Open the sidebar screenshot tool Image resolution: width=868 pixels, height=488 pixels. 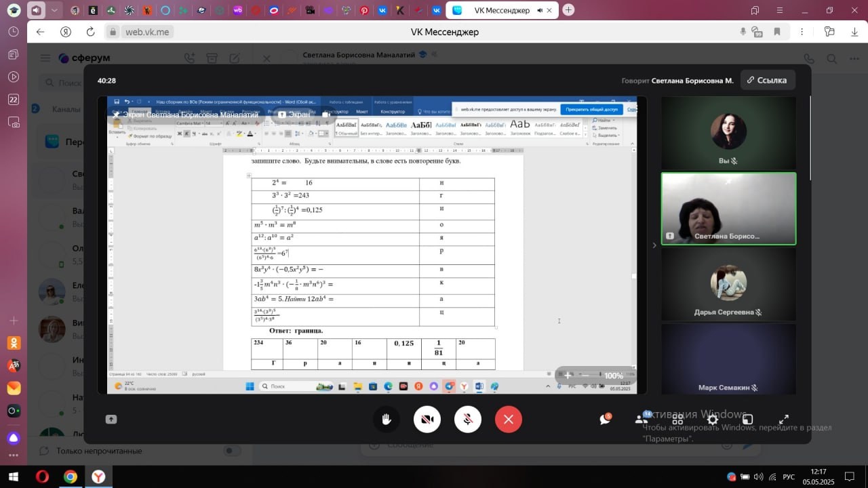(x=14, y=122)
